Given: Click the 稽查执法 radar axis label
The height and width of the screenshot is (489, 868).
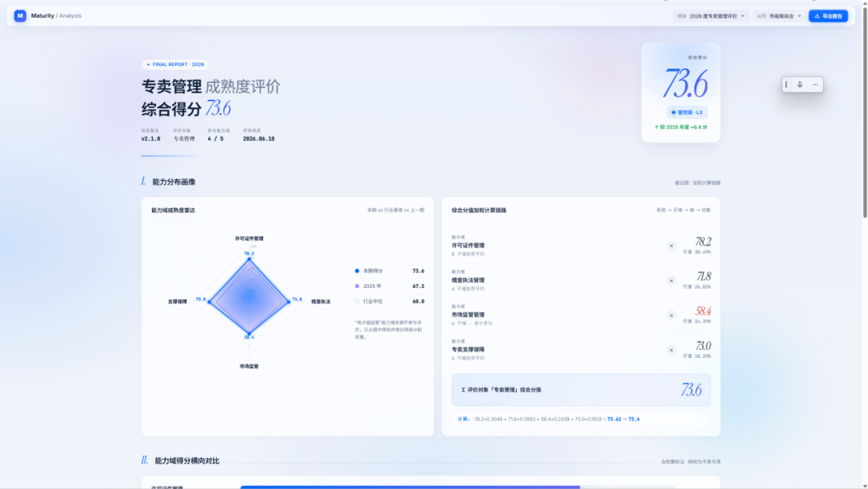Looking at the screenshot, I should (321, 302).
